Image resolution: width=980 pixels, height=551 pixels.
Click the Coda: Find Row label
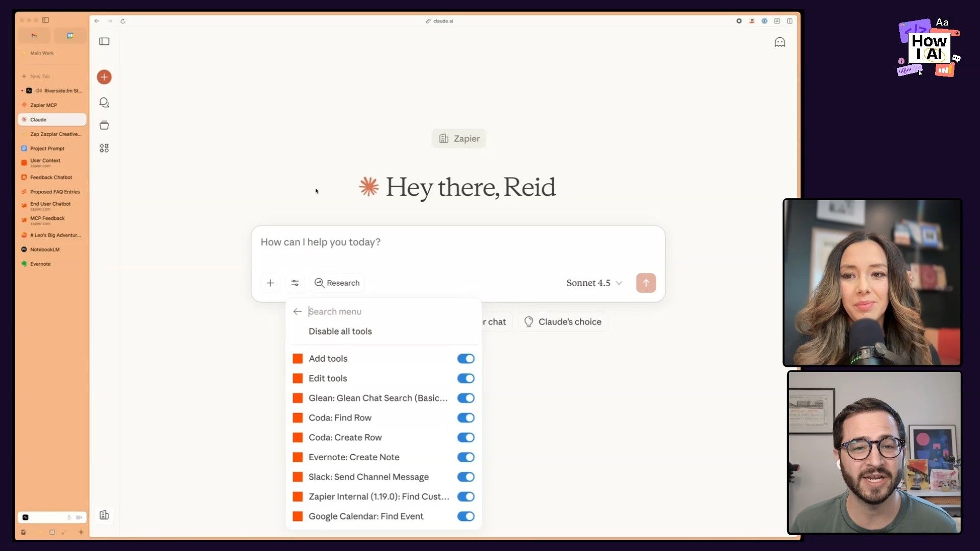point(340,418)
